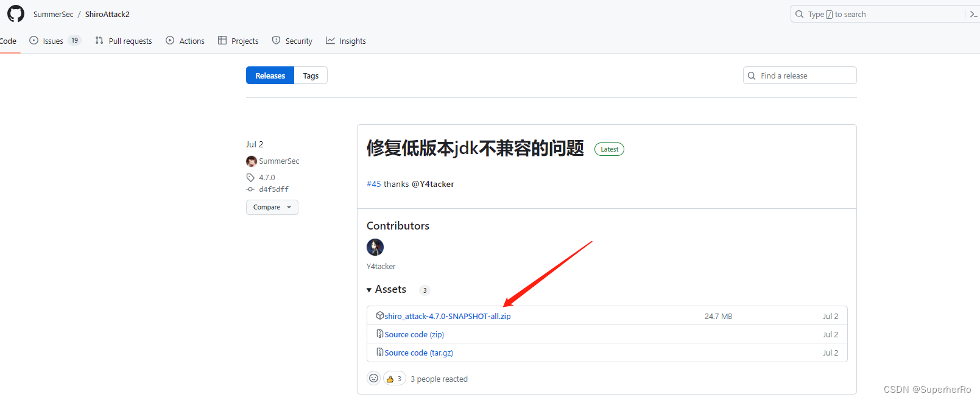Download Source code (zip)
This screenshot has width=980, height=400.
click(x=414, y=334)
